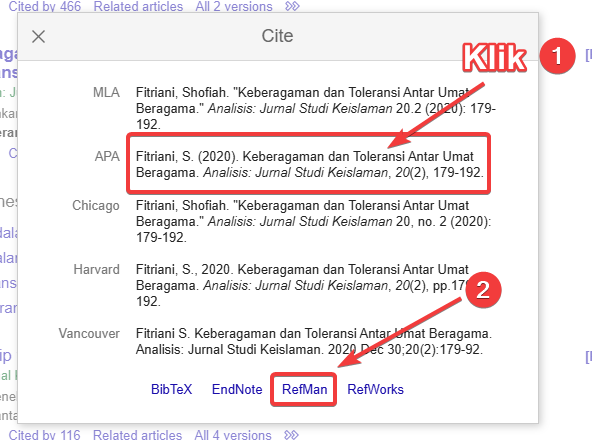This screenshot has height=440, width=592.
Task: Click the Chicago style label
Action: point(96,205)
